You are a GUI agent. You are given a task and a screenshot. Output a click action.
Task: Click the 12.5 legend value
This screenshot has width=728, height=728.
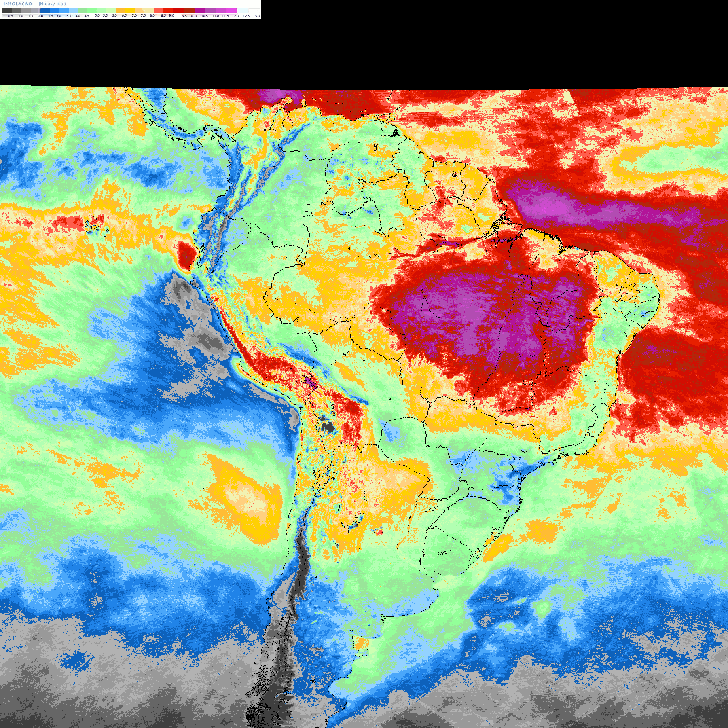(x=246, y=16)
